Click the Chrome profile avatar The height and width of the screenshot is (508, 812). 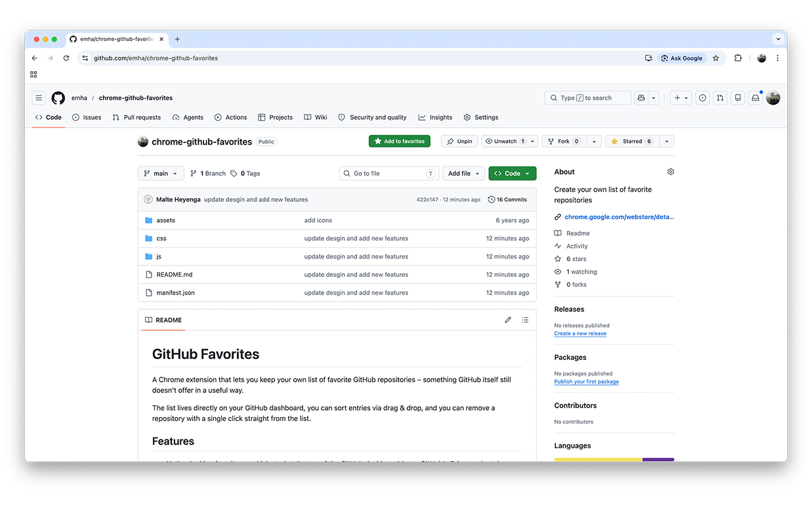coord(762,58)
